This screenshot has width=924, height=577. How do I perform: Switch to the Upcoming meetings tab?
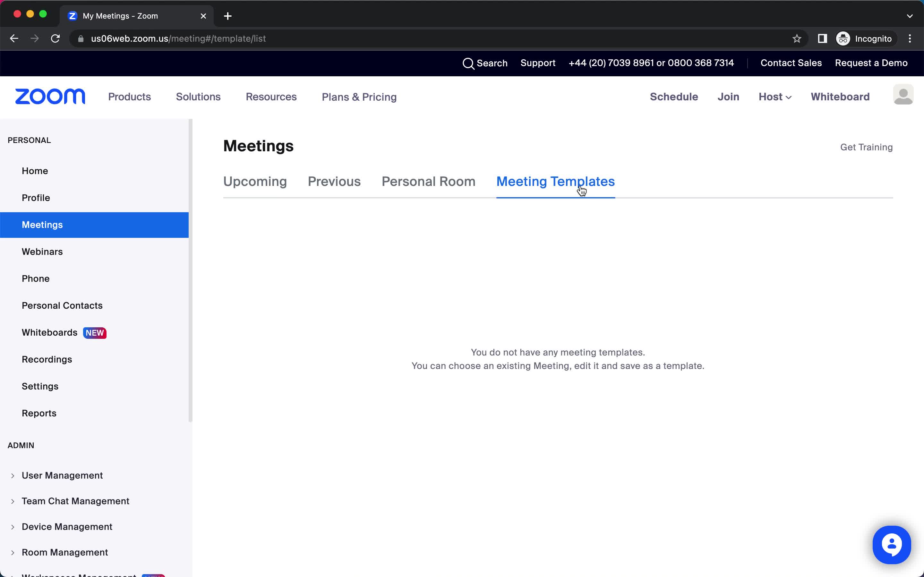pos(255,181)
